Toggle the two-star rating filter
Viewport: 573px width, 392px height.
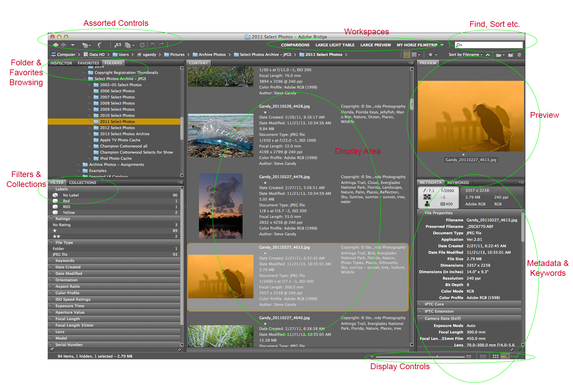point(114,236)
